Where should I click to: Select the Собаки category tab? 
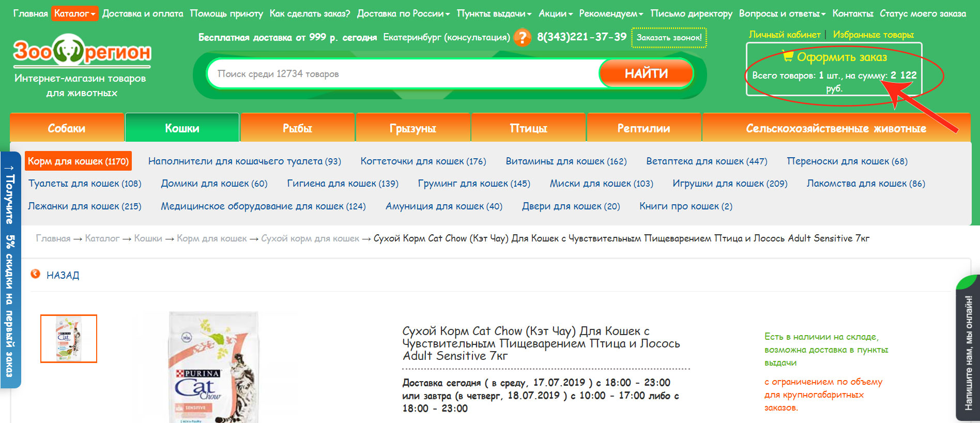pos(67,128)
